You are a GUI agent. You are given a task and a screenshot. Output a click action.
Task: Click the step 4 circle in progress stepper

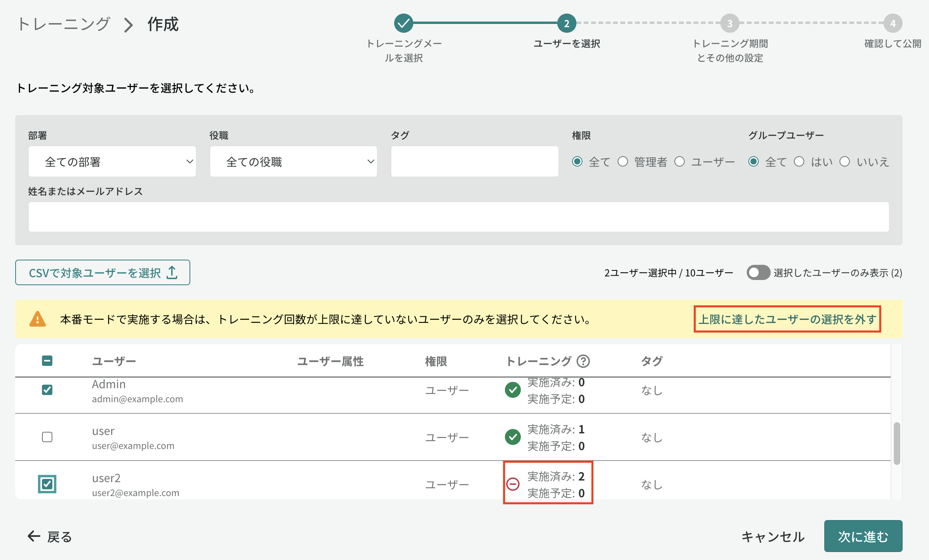click(x=893, y=24)
